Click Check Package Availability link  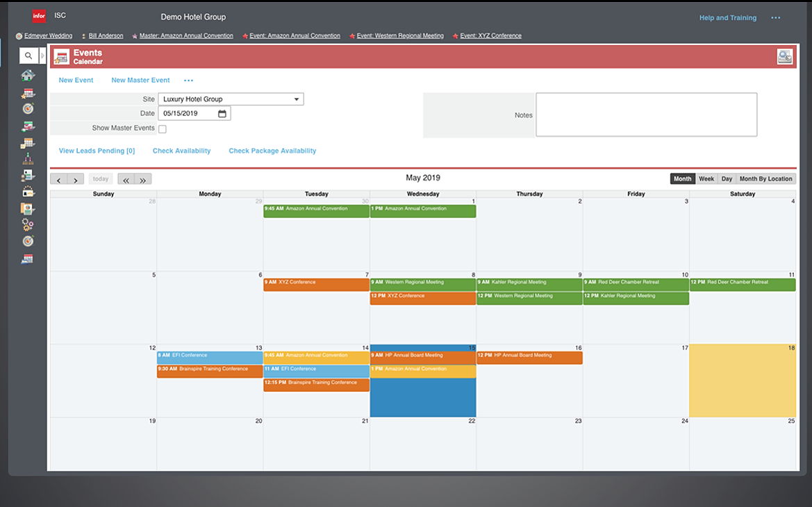[272, 151]
